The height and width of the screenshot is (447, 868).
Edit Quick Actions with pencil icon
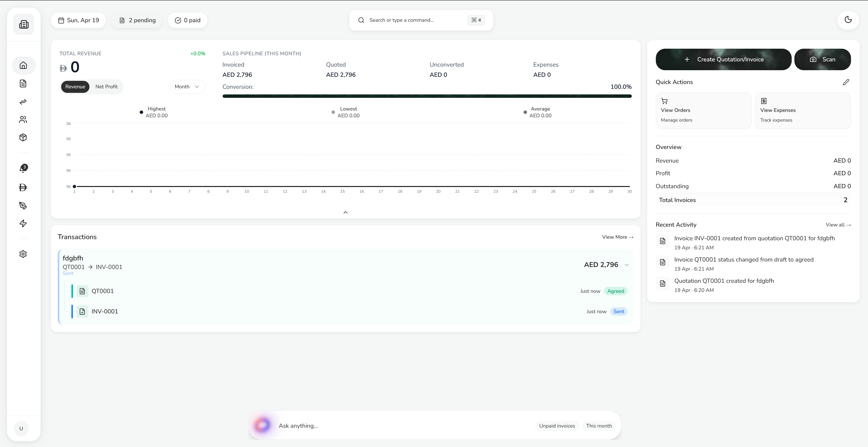tap(846, 82)
